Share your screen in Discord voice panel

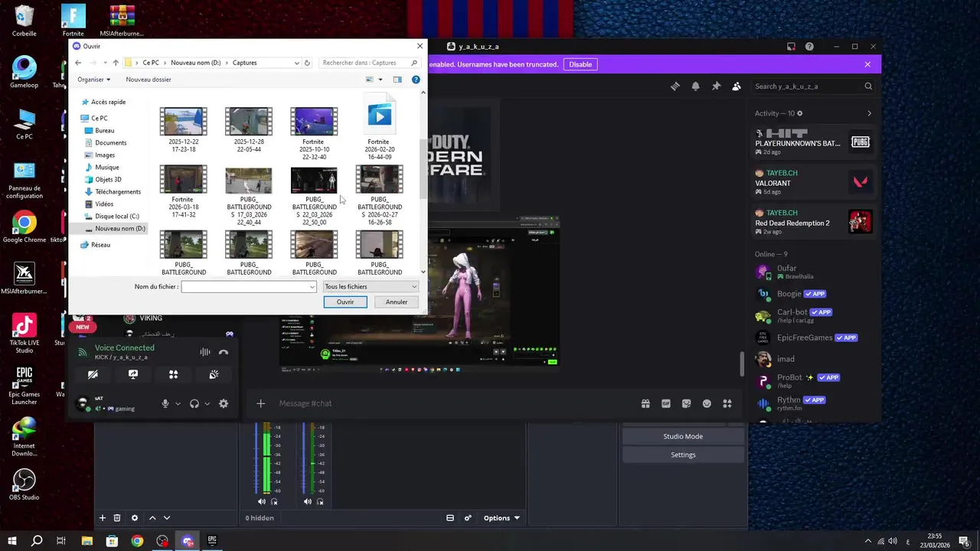pyautogui.click(x=133, y=374)
